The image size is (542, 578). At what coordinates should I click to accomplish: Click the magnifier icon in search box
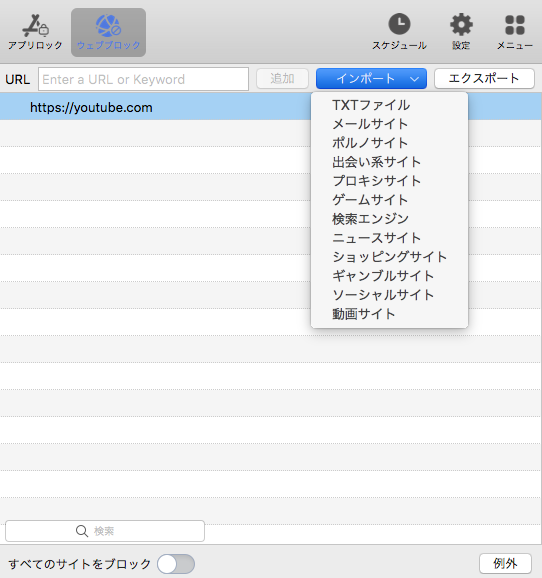coord(82,531)
